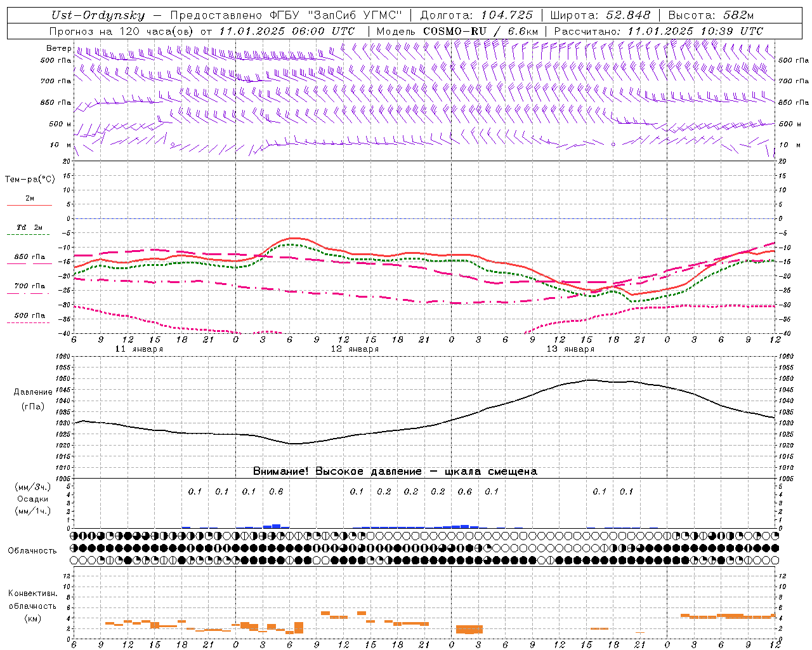Screen dimensions: 812x650
Task: Click the 'Модель COSMO-RU / 6.6км' model label
Action: (457, 31)
